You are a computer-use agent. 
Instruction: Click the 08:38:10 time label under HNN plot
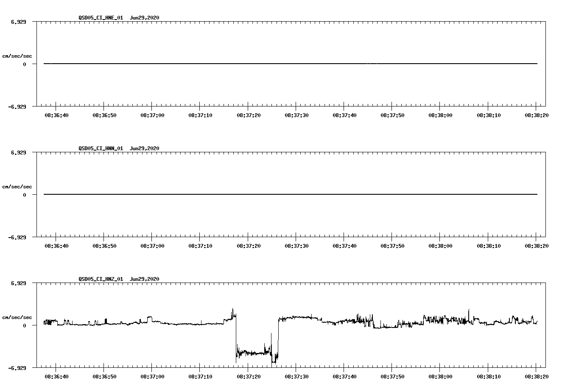[489, 246]
